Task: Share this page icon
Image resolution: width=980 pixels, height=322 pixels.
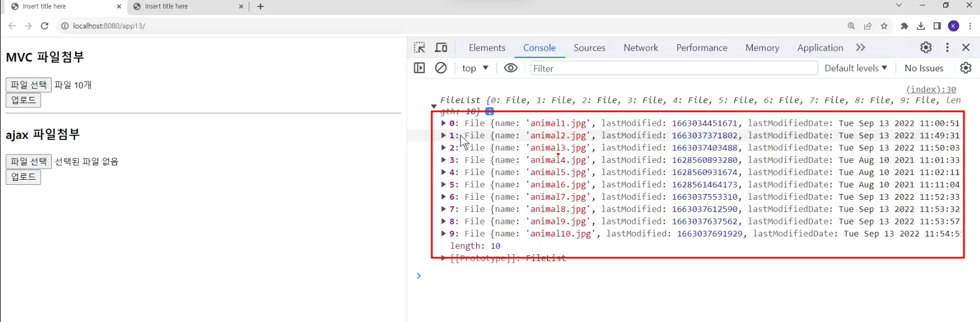Action: coord(868,26)
